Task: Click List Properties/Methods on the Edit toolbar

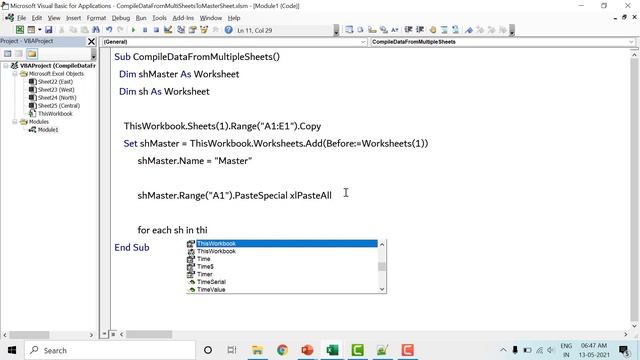Action: click(x=349, y=30)
